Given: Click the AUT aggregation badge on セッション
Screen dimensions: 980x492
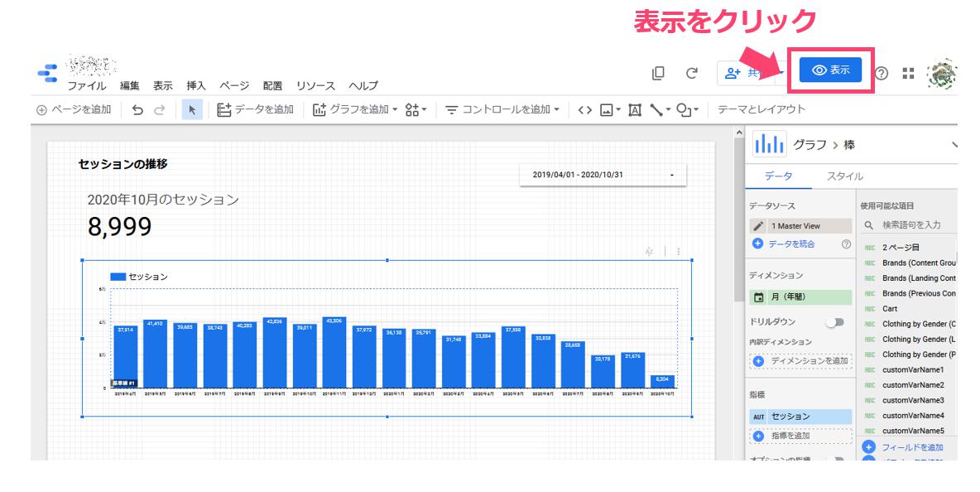Looking at the screenshot, I should click(759, 417).
